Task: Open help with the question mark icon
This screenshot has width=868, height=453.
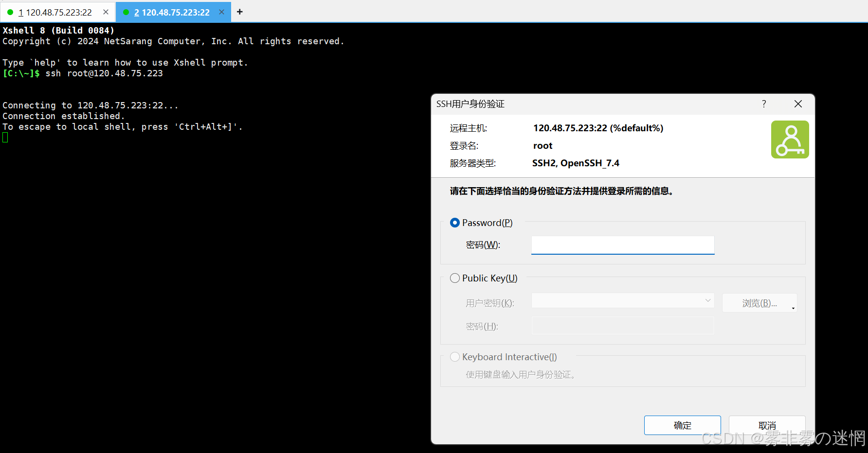Action: (764, 104)
